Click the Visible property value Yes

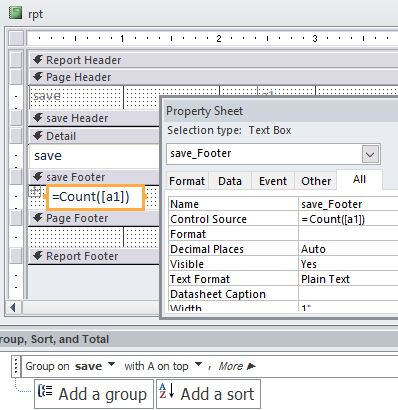point(348,264)
